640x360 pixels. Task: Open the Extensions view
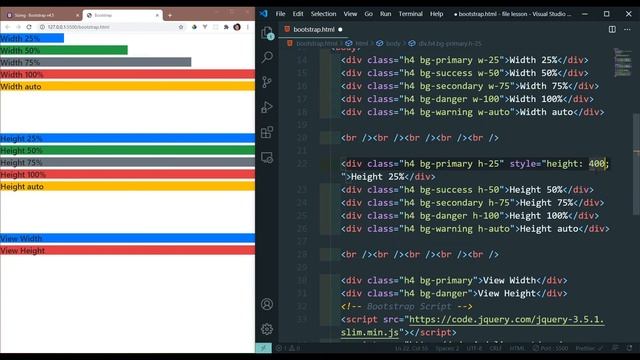click(x=267, y=132)
